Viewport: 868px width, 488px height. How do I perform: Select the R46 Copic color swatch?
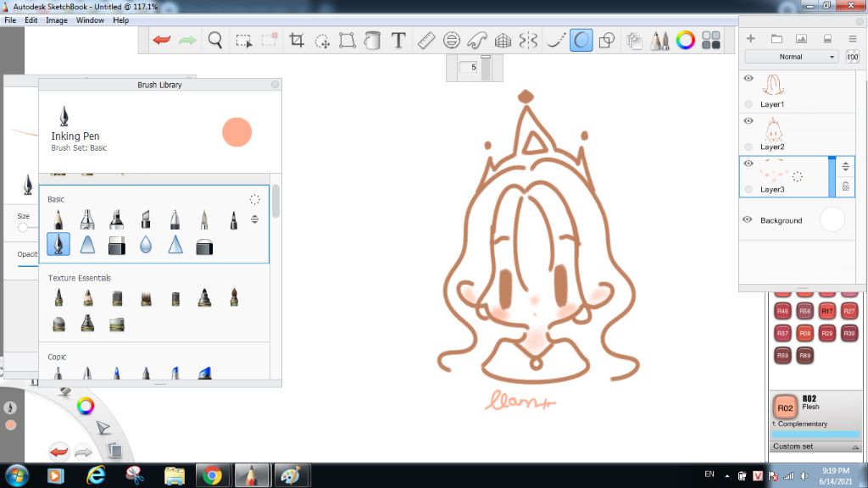[x=782, y=311]
